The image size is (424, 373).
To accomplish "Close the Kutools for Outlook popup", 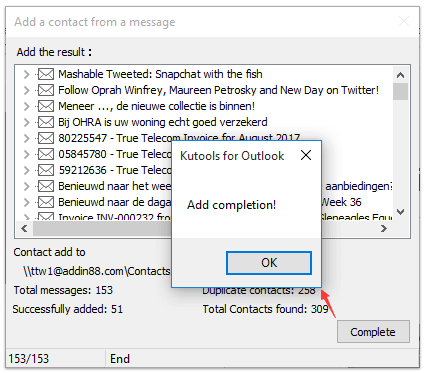I will point(306,155).
